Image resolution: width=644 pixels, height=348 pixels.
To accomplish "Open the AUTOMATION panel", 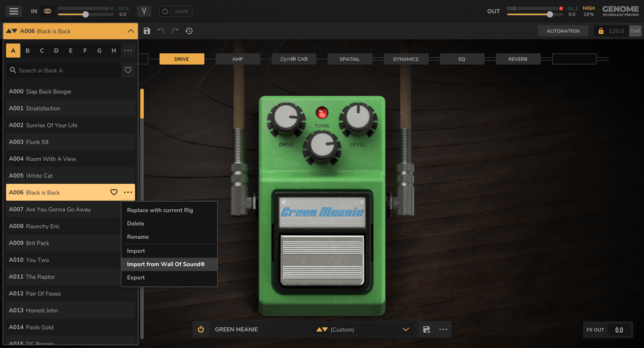I will tap(563, 31).
